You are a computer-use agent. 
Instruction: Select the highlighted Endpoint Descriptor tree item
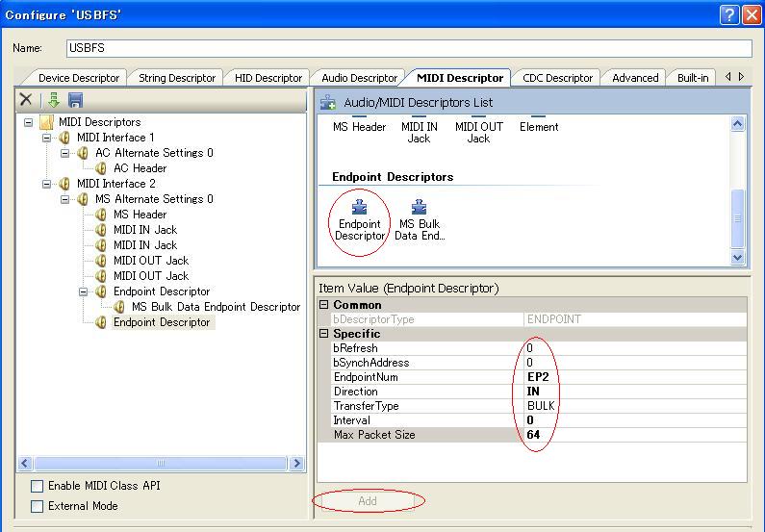[x=162, y=322]
